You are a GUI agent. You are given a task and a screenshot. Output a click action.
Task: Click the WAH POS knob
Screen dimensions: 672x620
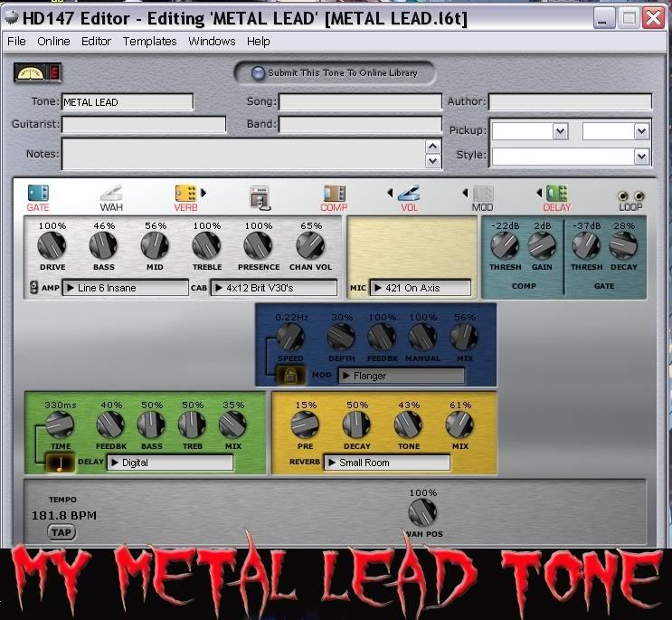click(422, 512)
